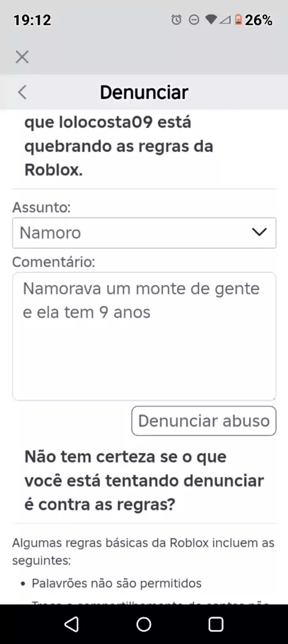
Task: Tap the "Palavrões não são permitidos" rule
Action: (x=116, y=583)
